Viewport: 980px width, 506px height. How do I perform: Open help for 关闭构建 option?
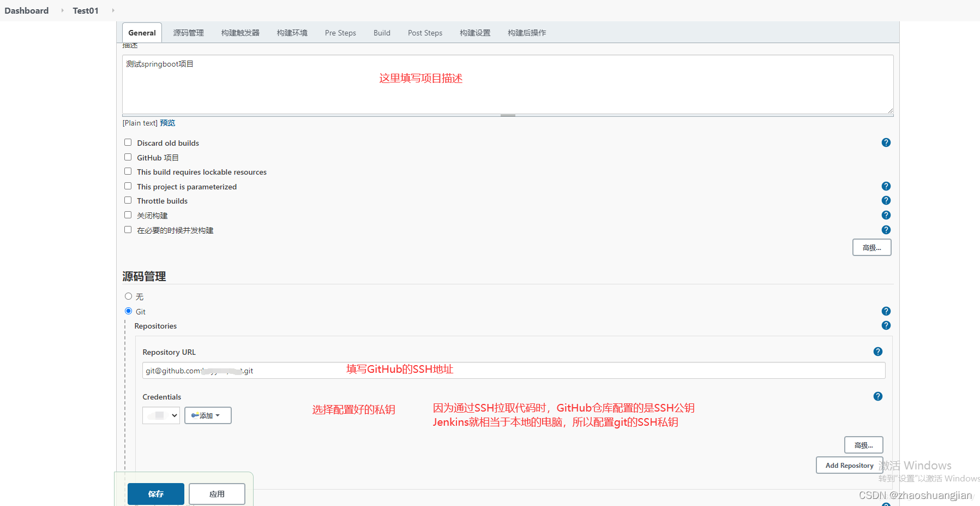click(886, 215)
